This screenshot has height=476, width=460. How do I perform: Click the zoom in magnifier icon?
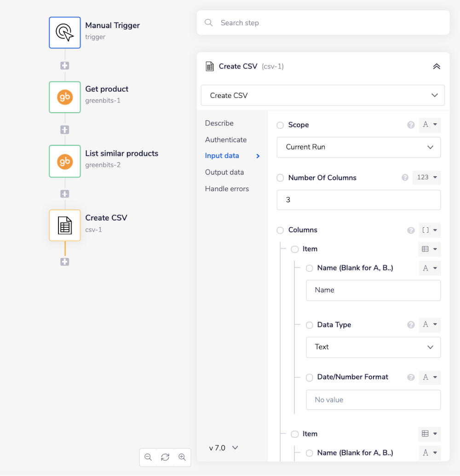click(x=182, y=457)
